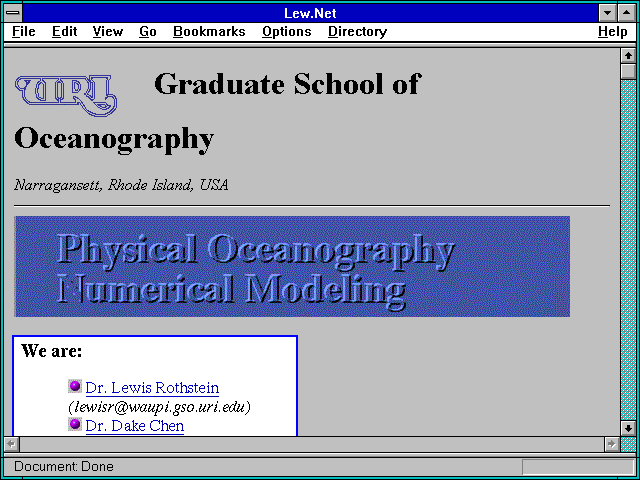
Task: Open the View menu
Action: (108, 31)
